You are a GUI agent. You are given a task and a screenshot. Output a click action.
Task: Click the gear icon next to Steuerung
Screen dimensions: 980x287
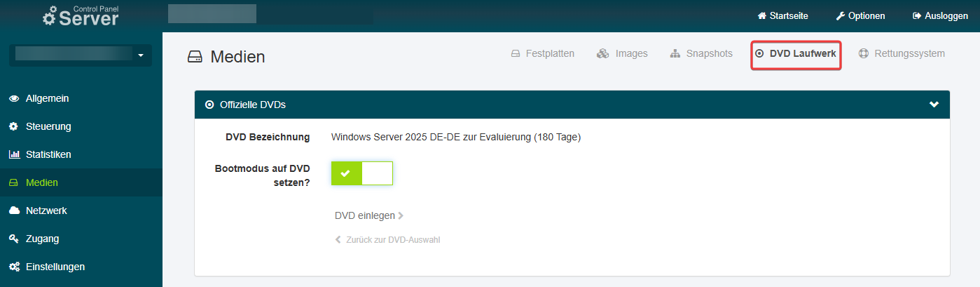(x=14, y=127)
